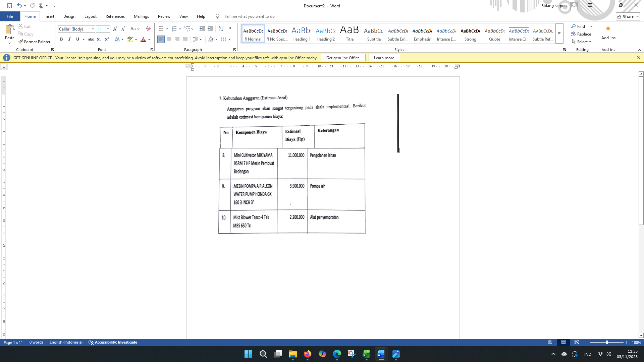Click the Share button
Image resolution: width=644 pixels, height=362 pixels.
[x=628, y=16]
